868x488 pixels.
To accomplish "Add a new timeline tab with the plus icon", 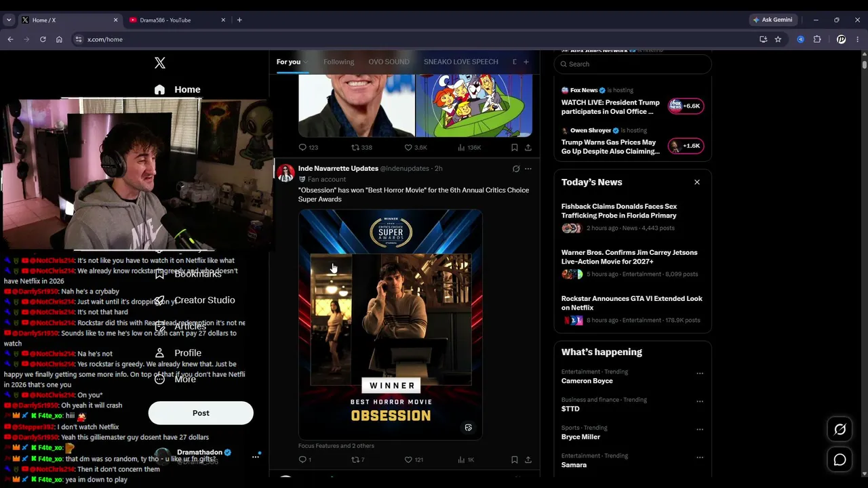I will pyautogui.click(x=526, y=62).
